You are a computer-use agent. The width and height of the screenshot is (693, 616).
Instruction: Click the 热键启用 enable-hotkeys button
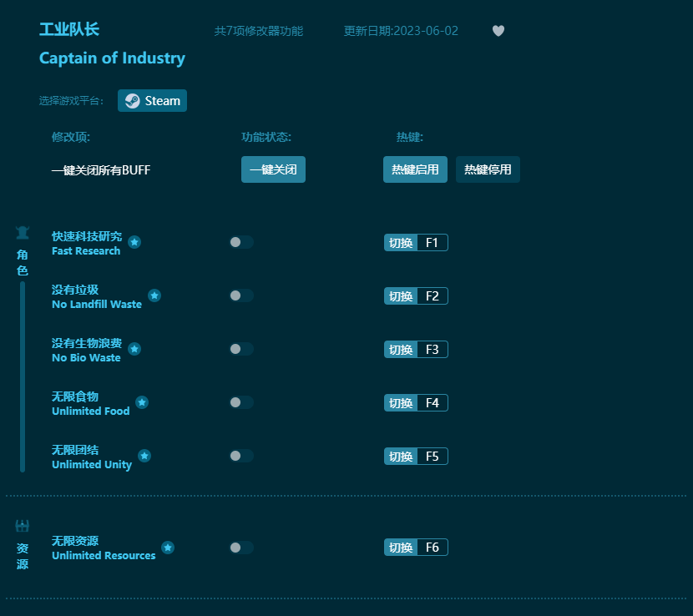click(415, 169)
